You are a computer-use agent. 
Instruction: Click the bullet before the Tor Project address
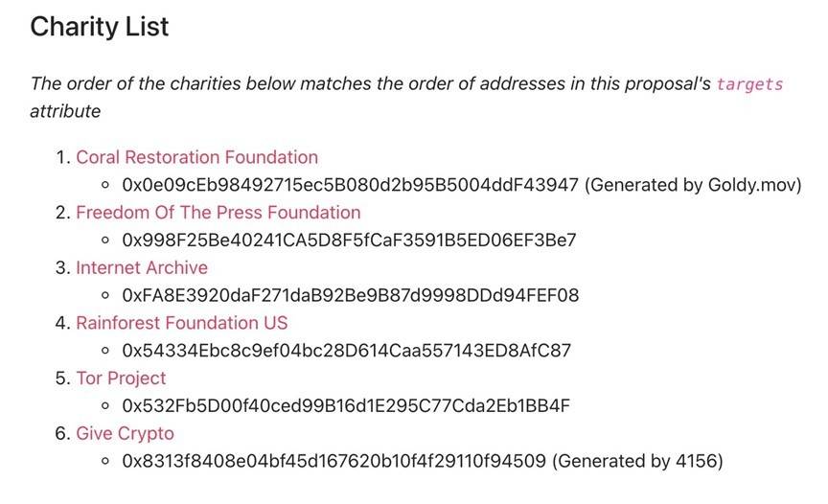pos(105,406)
